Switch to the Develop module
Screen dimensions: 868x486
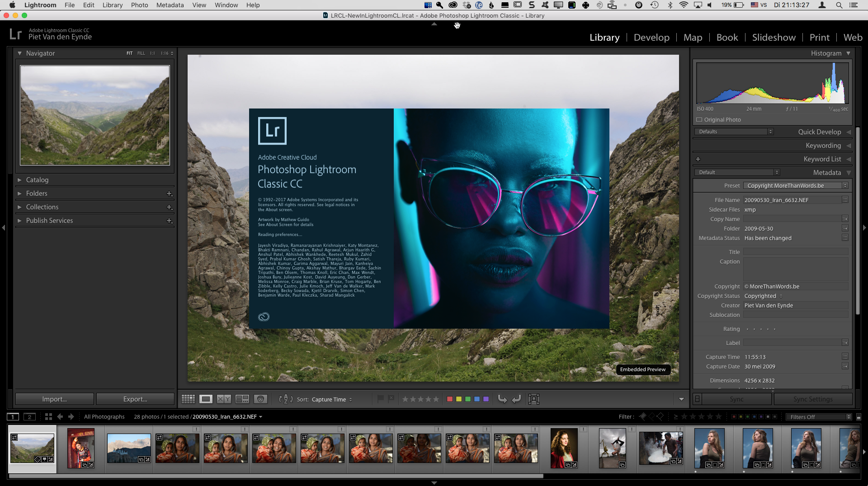651,38
